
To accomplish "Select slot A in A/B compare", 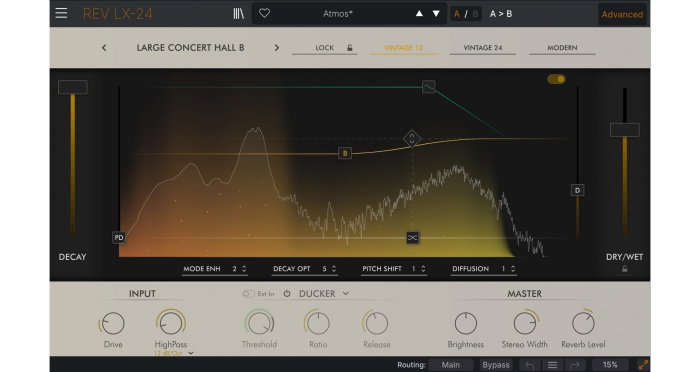I will (457, 14).
